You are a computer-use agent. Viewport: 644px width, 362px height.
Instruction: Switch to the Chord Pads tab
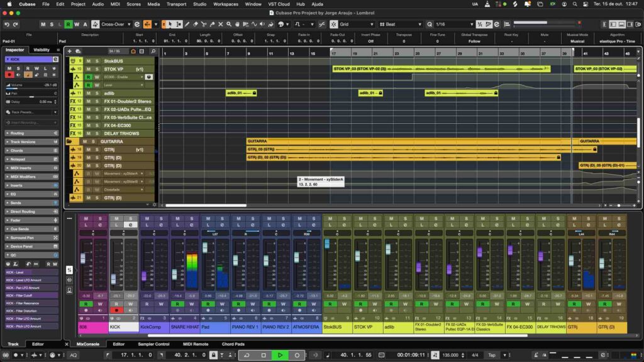233,344
